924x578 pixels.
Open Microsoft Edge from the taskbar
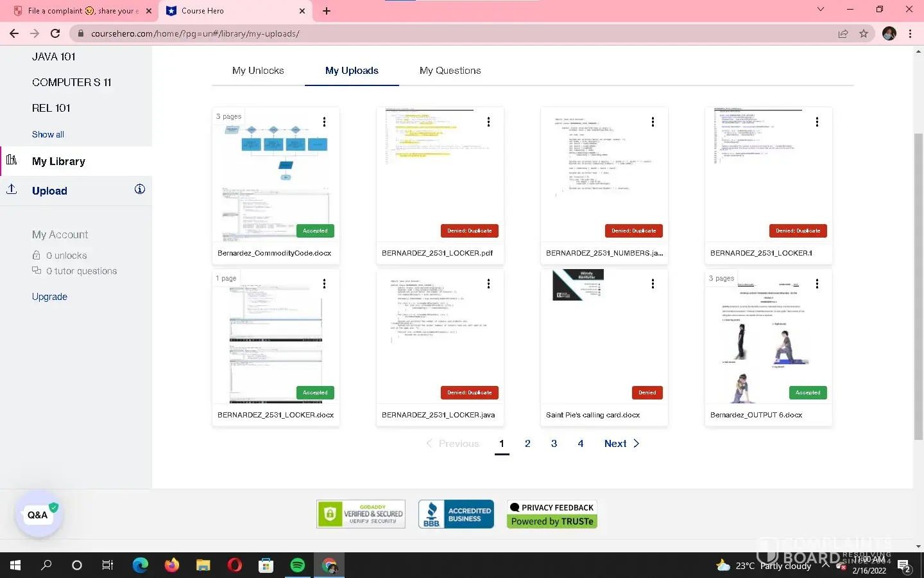coord(140,565)
